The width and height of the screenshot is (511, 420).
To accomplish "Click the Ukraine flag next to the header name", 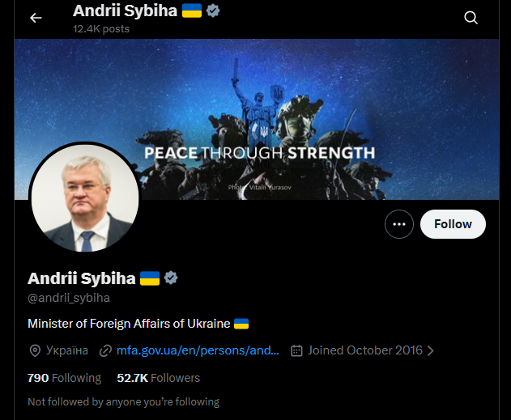I will [x=192, y=11].
